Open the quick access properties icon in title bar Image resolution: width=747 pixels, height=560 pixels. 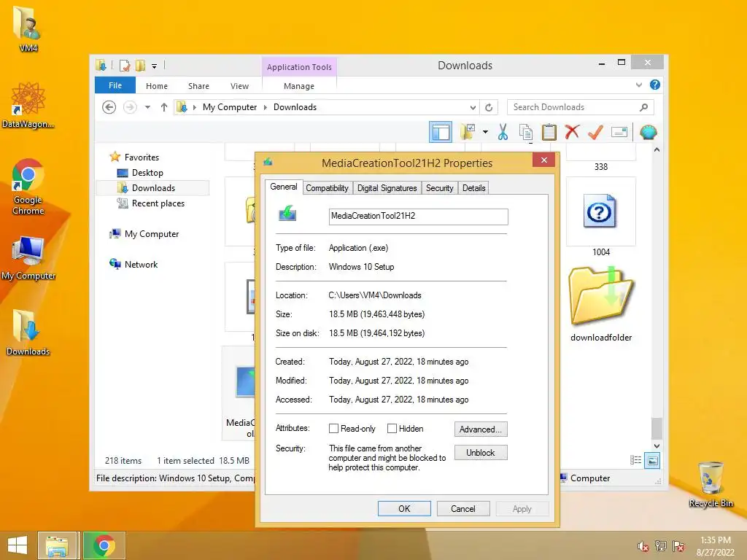tap(125, 66)
